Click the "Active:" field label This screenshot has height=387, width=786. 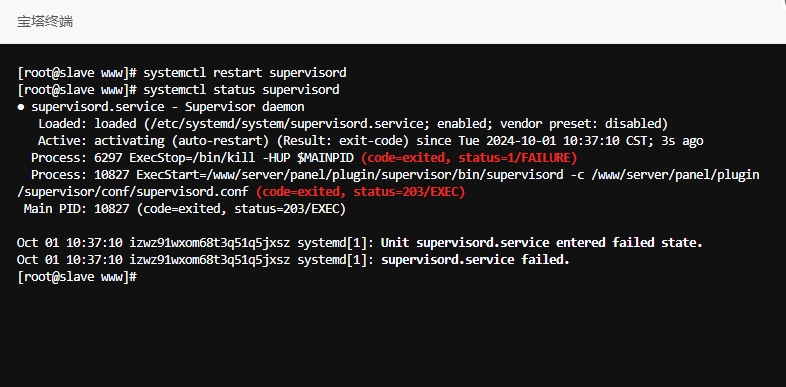tap(62, 141)
